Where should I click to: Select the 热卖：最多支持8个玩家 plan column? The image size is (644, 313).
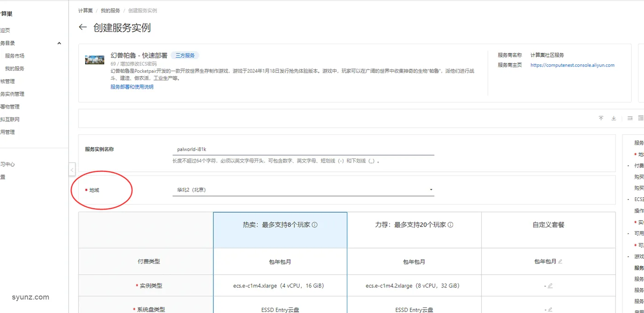[280, 230]
